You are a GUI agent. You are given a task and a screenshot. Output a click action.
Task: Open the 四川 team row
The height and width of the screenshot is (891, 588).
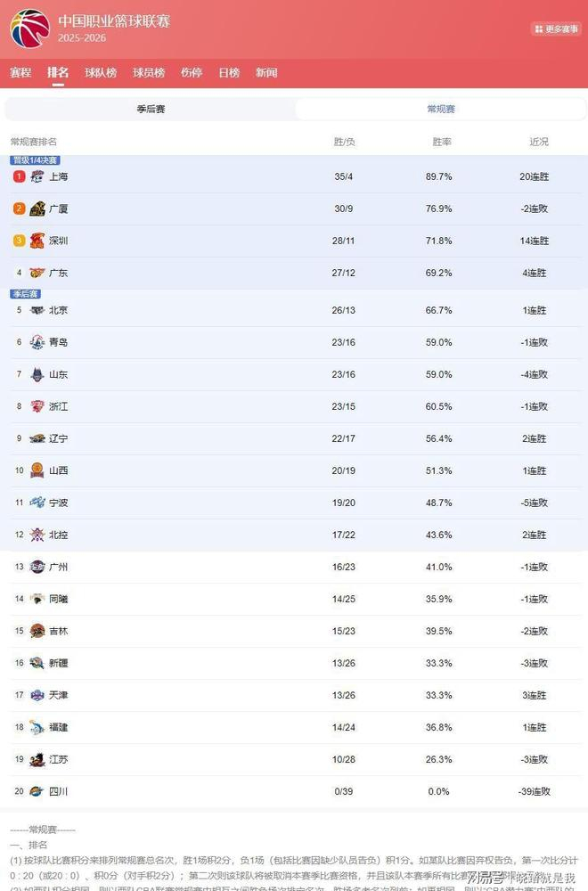(294, 791)
